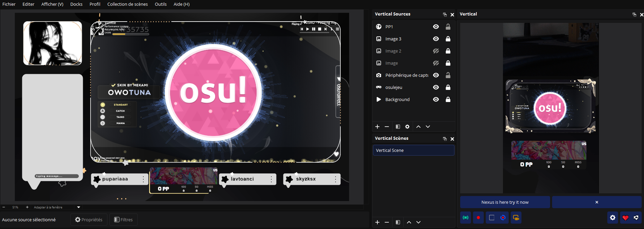Save vertical replay with blue circular icon
The height and width of the screenshot is (229, 644).
pyautogui.click(x=503, y=218)
